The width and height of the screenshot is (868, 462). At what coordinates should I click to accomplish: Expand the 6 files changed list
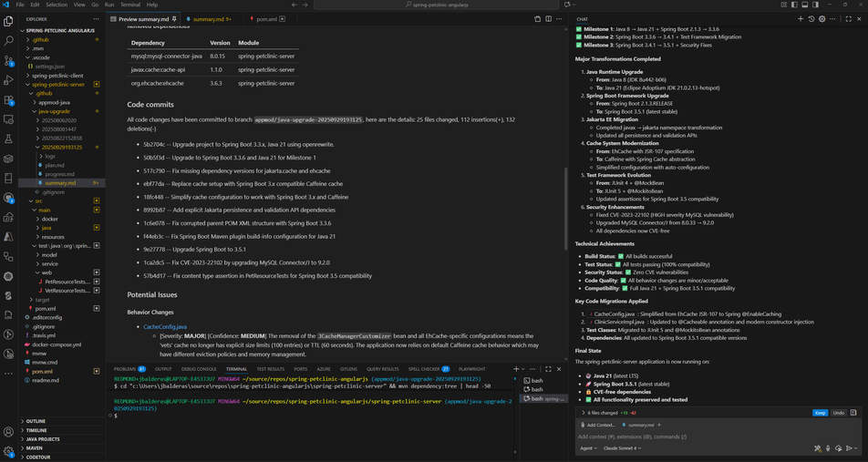click(x=583, y=413)
